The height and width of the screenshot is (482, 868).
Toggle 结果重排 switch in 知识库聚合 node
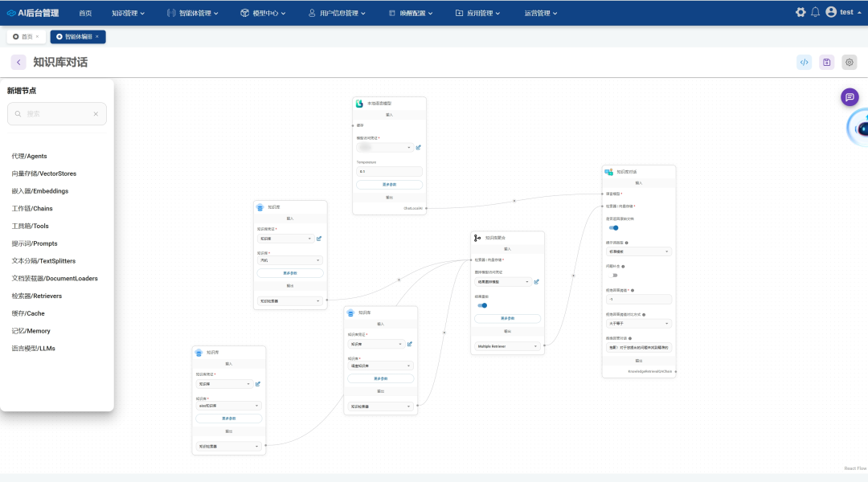click(481, 305)
